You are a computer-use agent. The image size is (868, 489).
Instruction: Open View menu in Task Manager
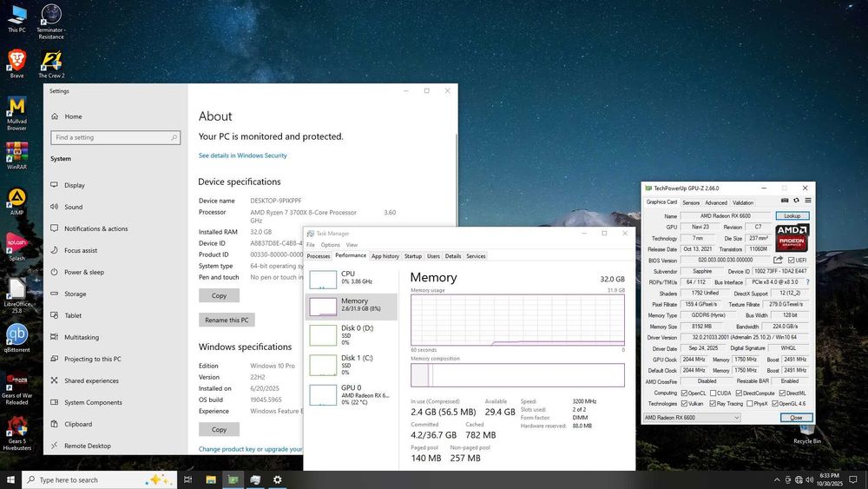pyautogui.click(x=352, y=245)
